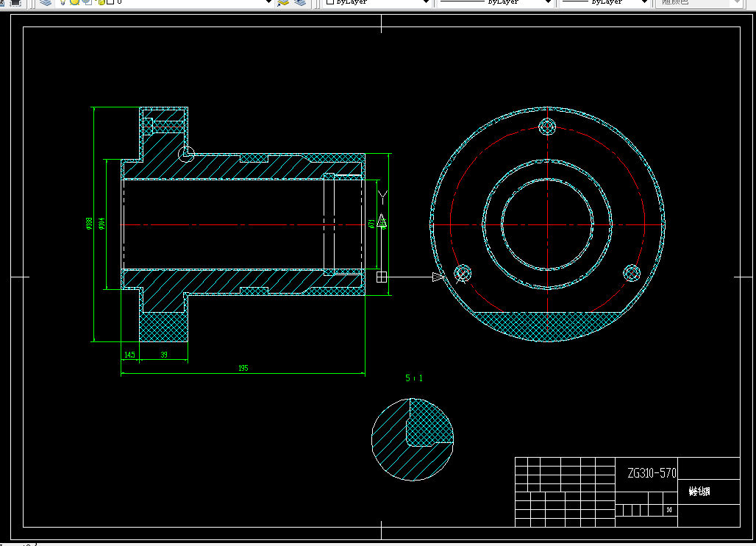Select the lower-right bolt hole on flange view
756x546 pixels.
coord(632,274)
